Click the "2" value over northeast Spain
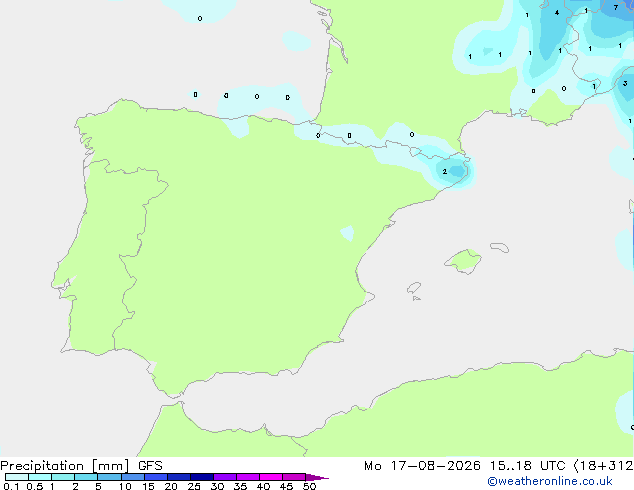Screen dimensions: 634x490 (444, 171)
